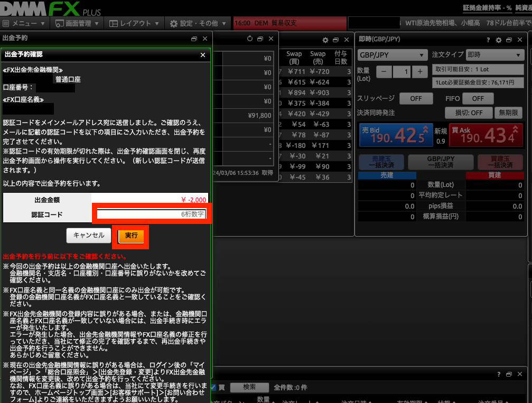
Task: Open settings gear in the 即時 GBP/JPY panel
Action: 498,40
